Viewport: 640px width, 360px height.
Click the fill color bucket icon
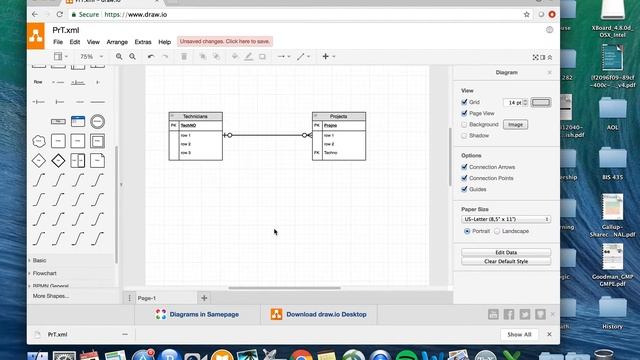pos(235,56)
